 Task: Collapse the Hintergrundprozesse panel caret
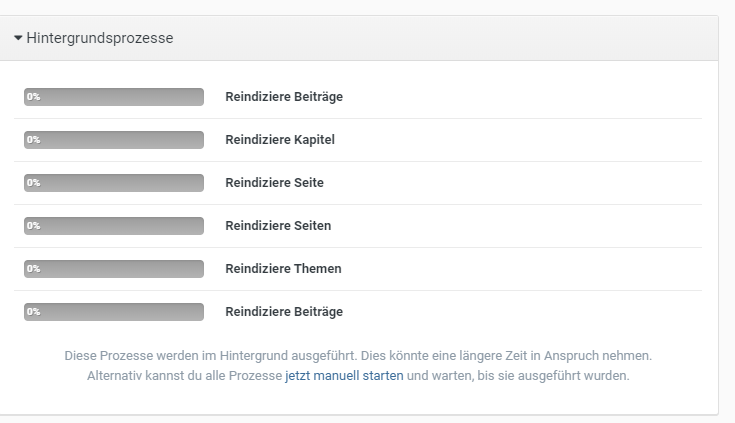pos(18,39)
